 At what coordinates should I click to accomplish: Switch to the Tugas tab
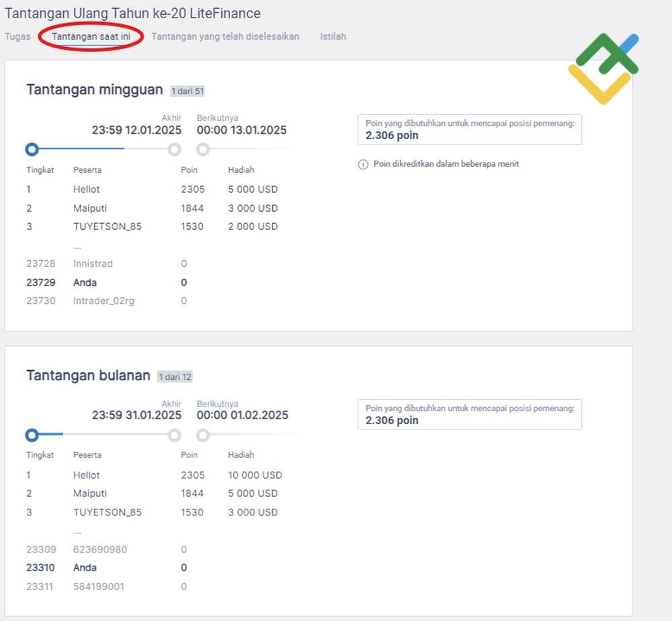point(17,36)
